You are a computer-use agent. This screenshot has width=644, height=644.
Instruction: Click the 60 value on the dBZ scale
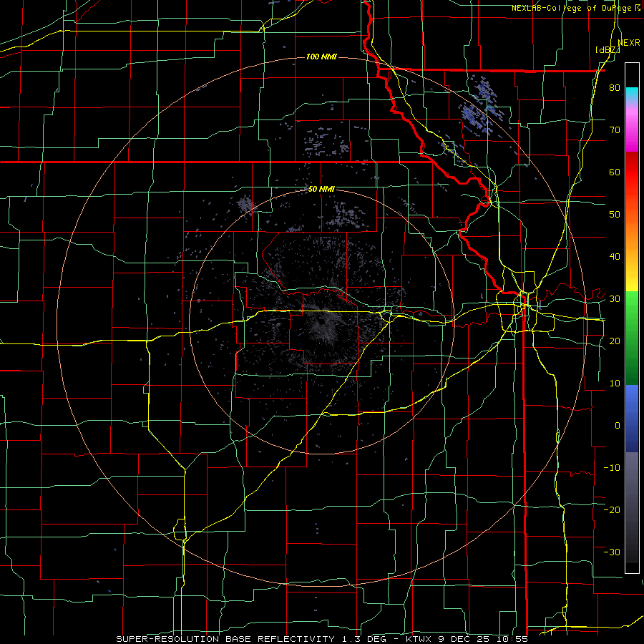pyautogui.click(x=615, y=172)
